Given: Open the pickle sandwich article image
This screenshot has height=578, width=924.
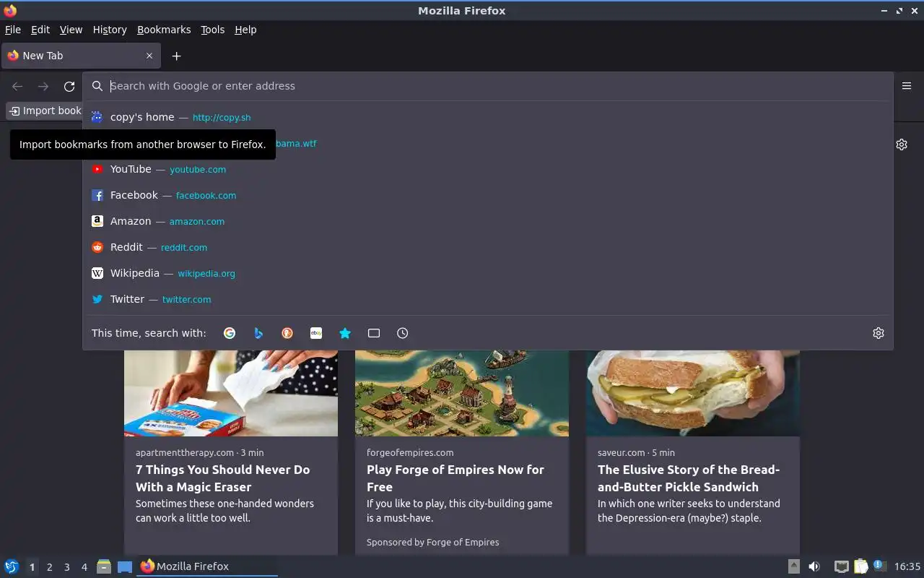Looking at the screenshot, I should 693,394.
